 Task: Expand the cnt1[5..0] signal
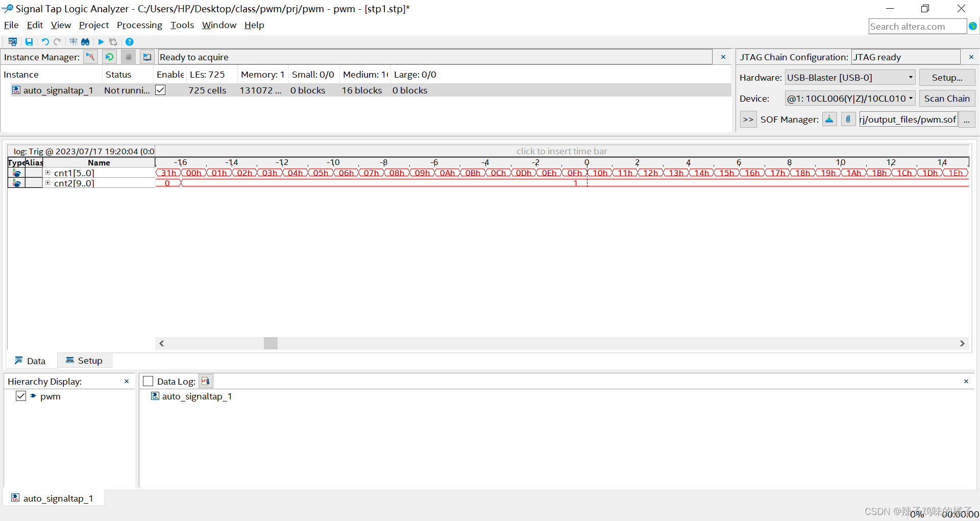[x=48, y=173]
